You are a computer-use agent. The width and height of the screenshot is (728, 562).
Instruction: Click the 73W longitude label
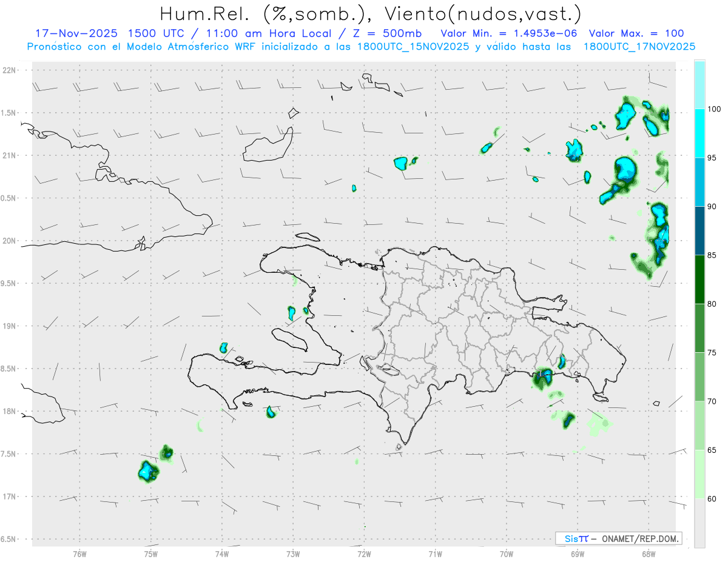[293, 554]
